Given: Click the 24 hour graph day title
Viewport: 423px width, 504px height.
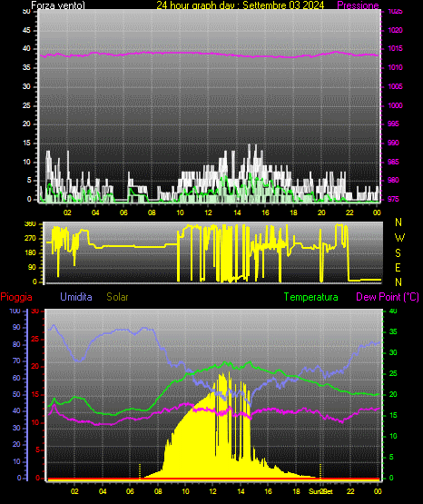Looking at the screenshot, I should (x=241, y=5).
